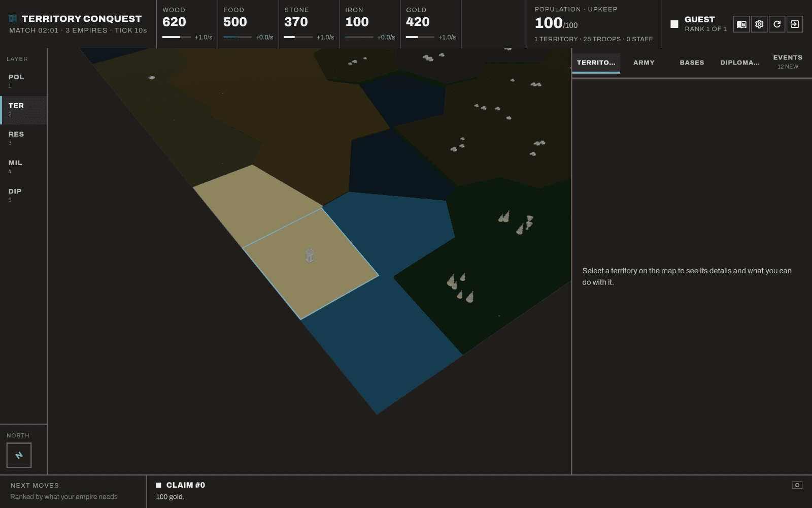
Task: Click the exit match icon
Action: (795, 24)
